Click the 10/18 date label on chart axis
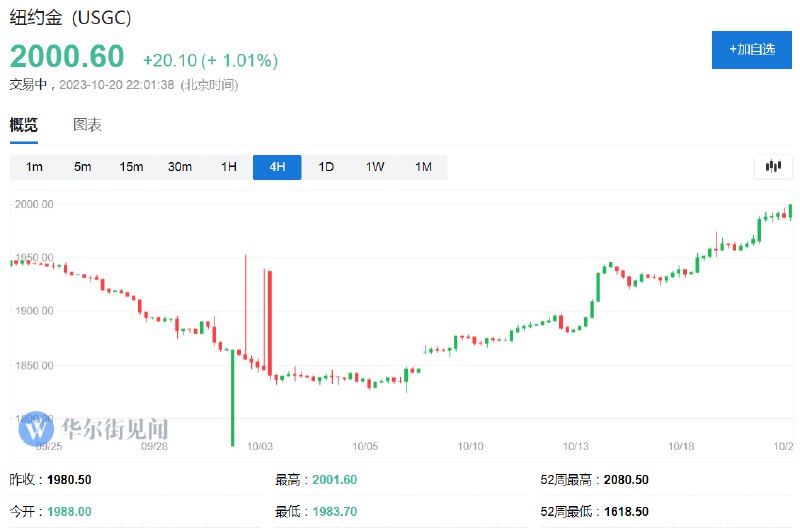This screenshot has height=528, width=800. pos(681,446)
